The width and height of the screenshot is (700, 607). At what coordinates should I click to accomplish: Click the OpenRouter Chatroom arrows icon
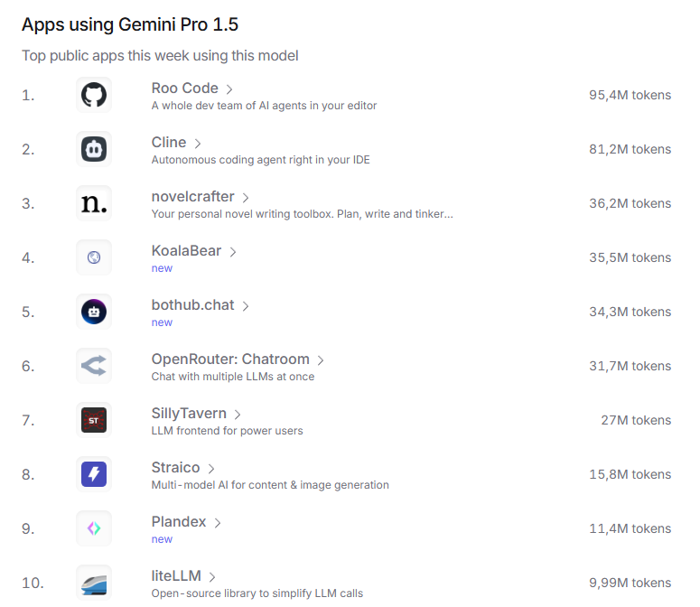(94, 366)
